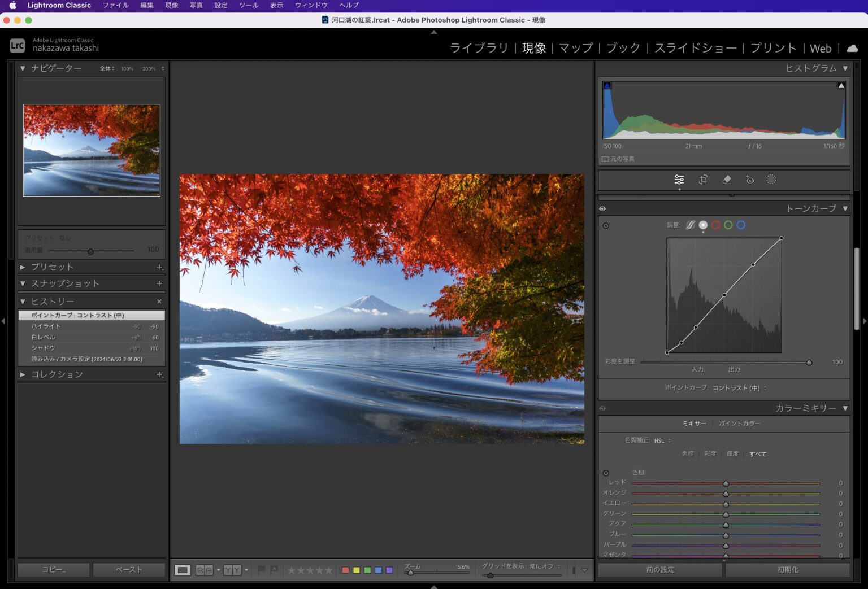The image size is (868, 589).
Task: Switch to the ライブラリ module
Action: pyautogui.click(x=479, y=48)
